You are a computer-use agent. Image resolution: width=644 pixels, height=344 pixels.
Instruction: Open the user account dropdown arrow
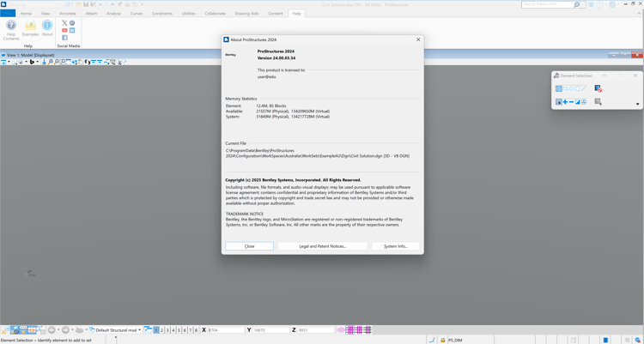[x=618, y=4]
